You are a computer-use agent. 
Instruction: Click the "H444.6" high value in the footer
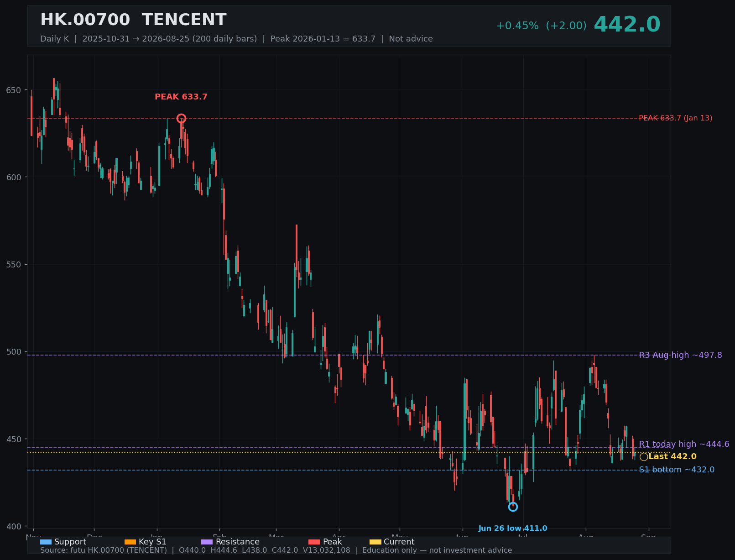pos(224,550)
